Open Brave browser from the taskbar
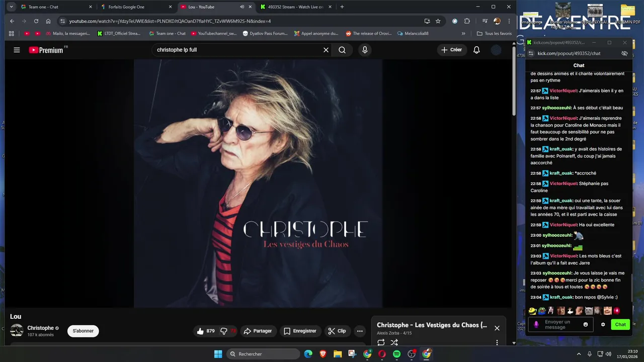Viewport: 644px width, 362px height. 323,354
